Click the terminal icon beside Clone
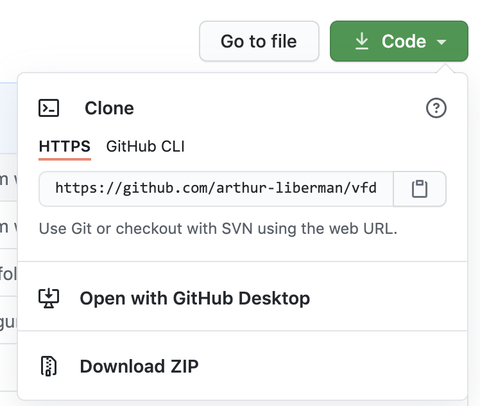The width and height of the screenshot is (480, 406). point(49,108)
